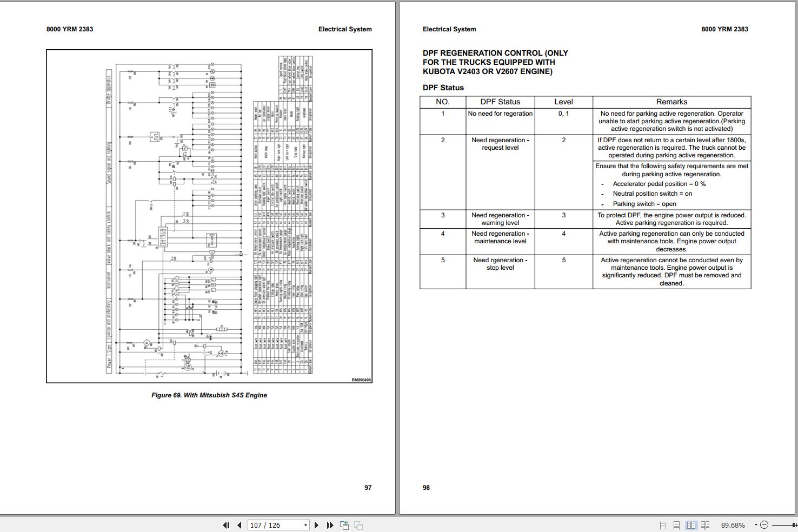This screenshot has width=798, height=532.
Task: Go to the first page
Action: tap(226, 525)
